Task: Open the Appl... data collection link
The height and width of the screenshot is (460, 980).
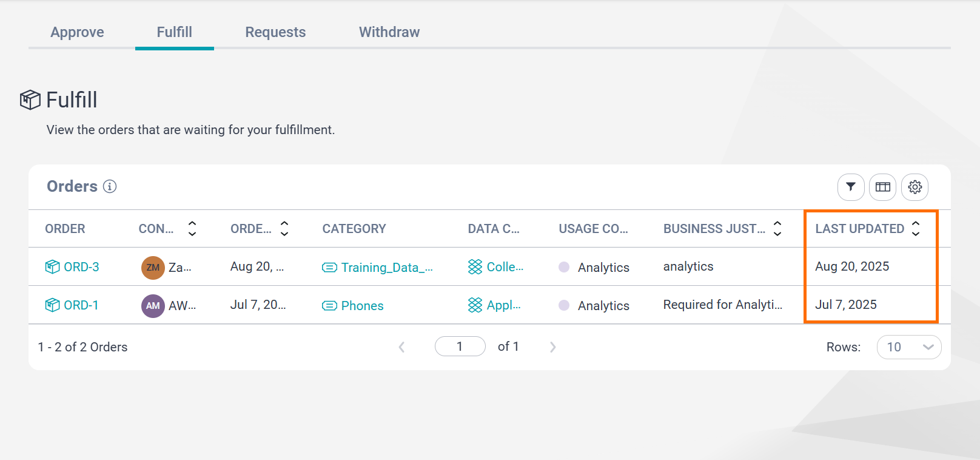Action: (504, 305)
